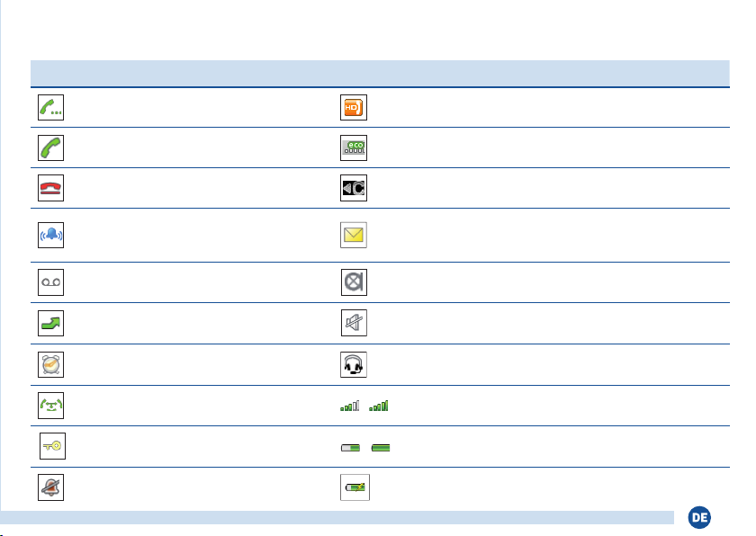
Task: Select the green call forwarding arrow icon
Action: [x=50, y=323]
